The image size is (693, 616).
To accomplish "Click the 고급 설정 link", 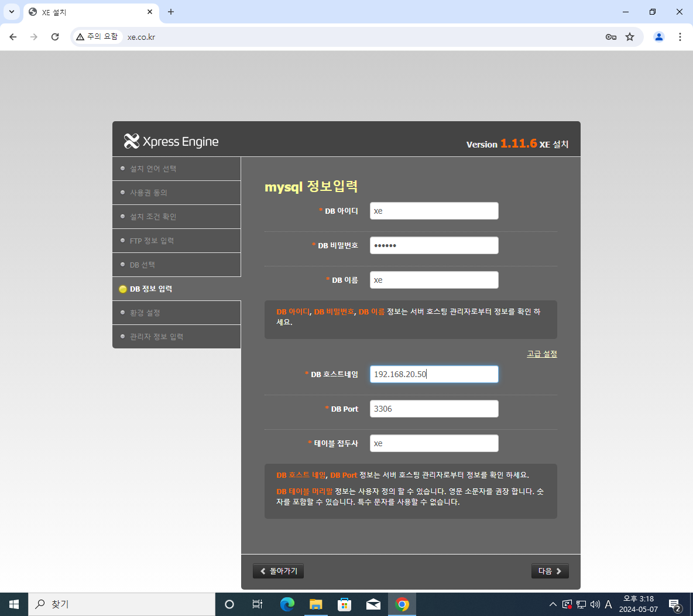I will 542,354.
